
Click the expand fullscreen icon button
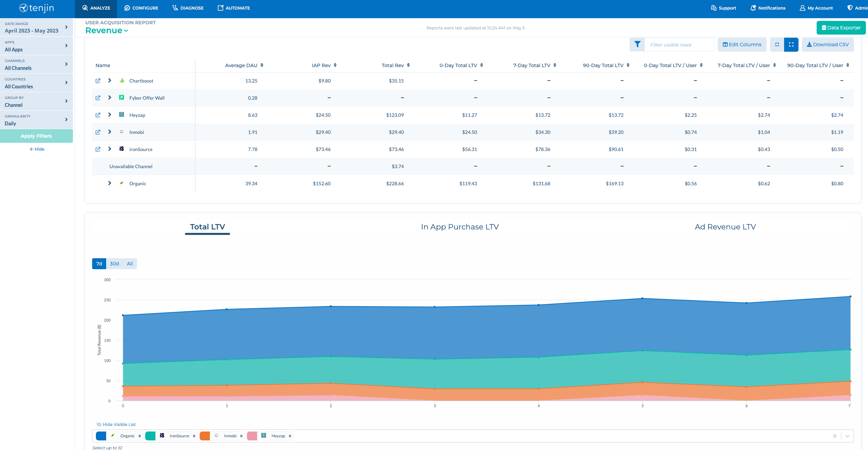[x=791, y=45]
